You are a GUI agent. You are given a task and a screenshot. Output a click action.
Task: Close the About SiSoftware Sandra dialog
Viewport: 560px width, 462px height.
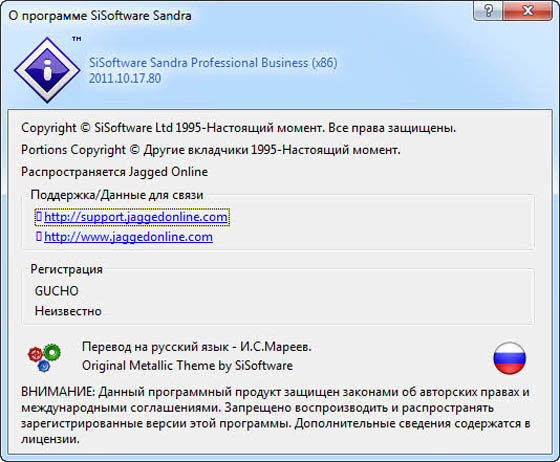coord(528,11)
